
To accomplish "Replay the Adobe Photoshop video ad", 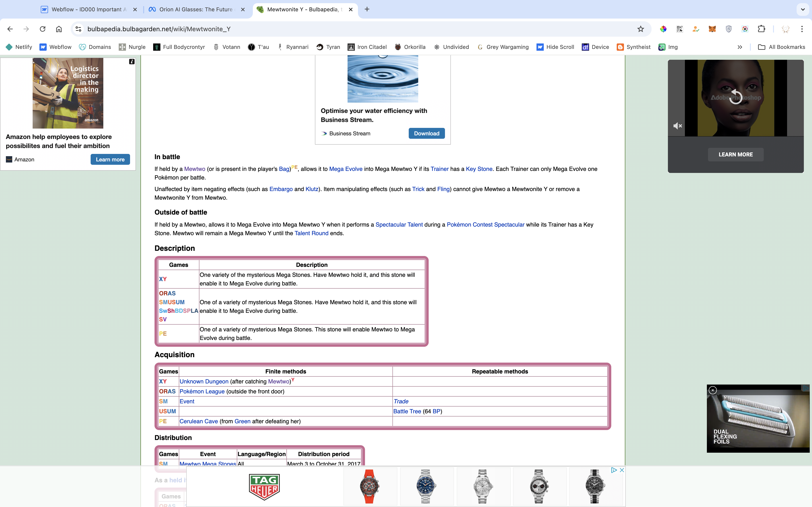I will click(x=735, y=97).
